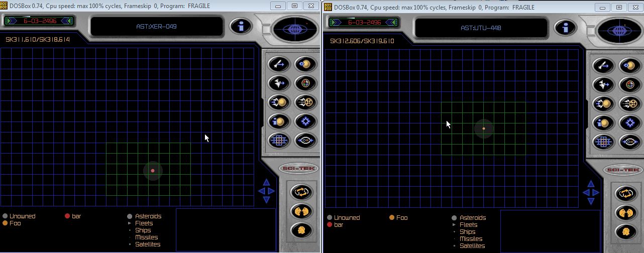Click the SK311.610/SK318.614 coordinates text
This screenshot has width=644, height=253.
(38, 40)
